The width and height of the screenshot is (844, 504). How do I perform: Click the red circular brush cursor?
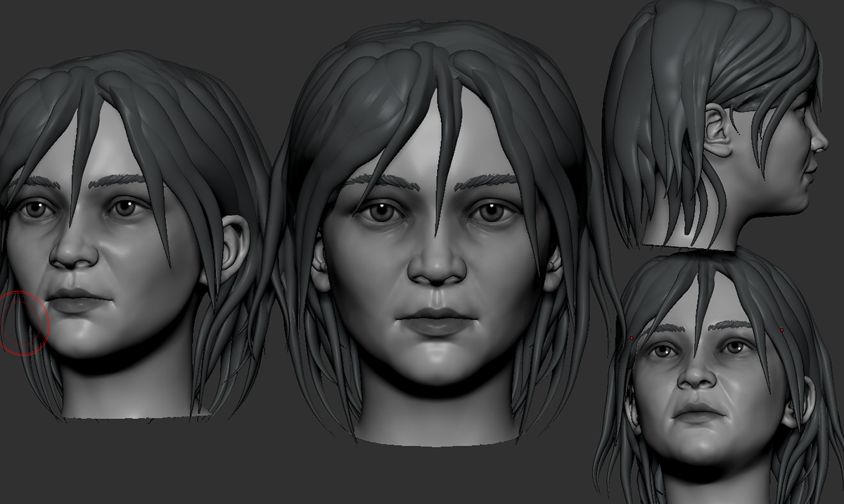(x=25, y=325)
